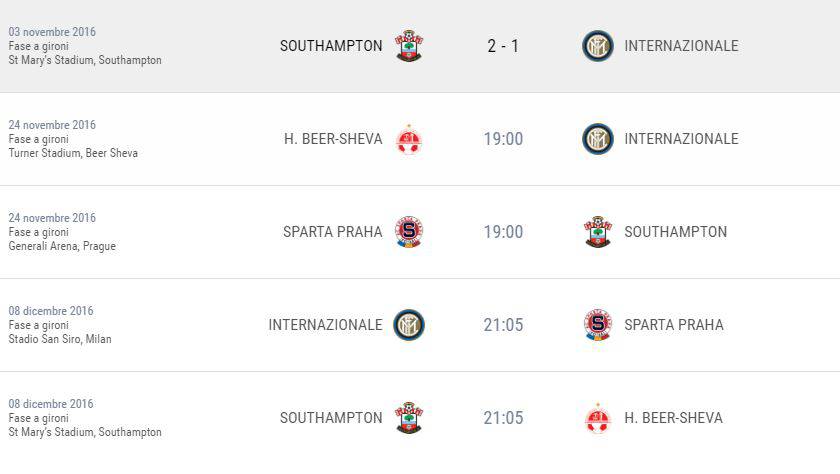Open Sparta Praha crest in Generali Arena match
Image resolution: width=840 pixels, height=474 pixels.
(408, 232)
